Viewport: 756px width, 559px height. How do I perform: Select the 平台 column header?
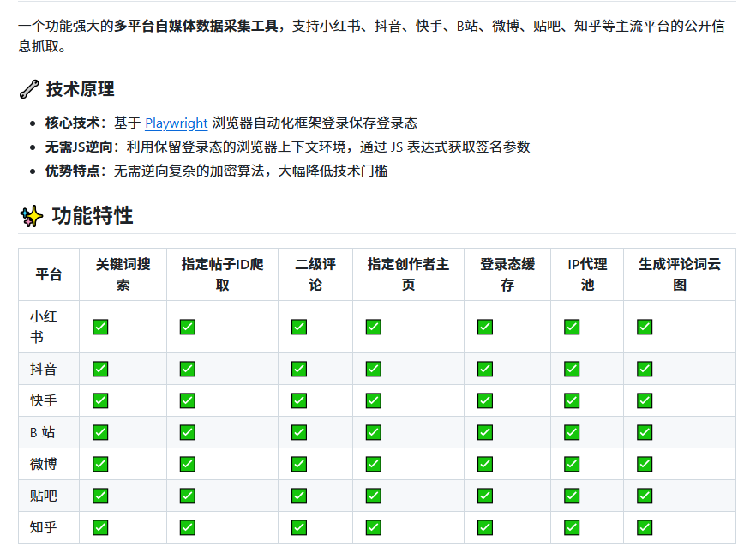49,274
